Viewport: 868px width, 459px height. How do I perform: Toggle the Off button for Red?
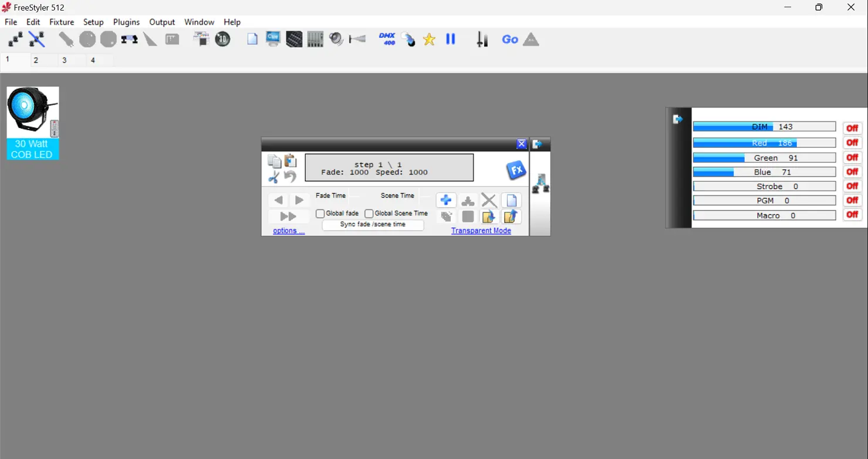tap(852, 143)
